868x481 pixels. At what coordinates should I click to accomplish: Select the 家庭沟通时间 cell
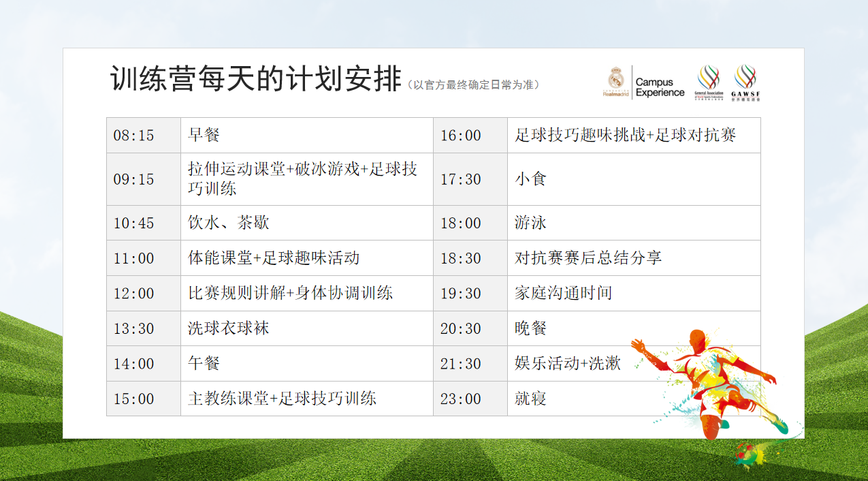click(633, 294)
